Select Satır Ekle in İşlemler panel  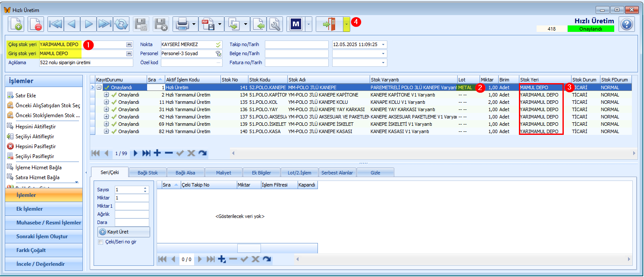point(25,95)
